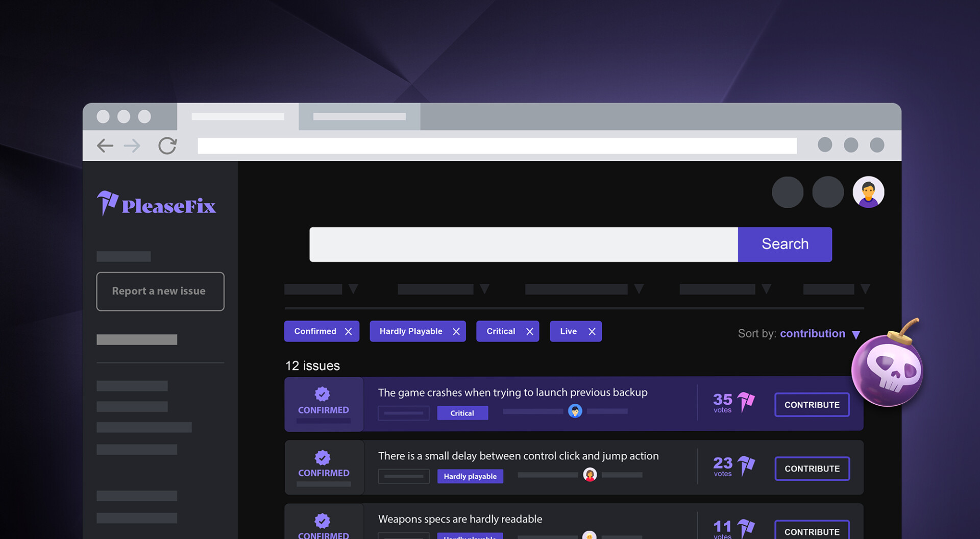980x539 pixels.
Task: Click the browser back arrow
Action: (105, 146)
